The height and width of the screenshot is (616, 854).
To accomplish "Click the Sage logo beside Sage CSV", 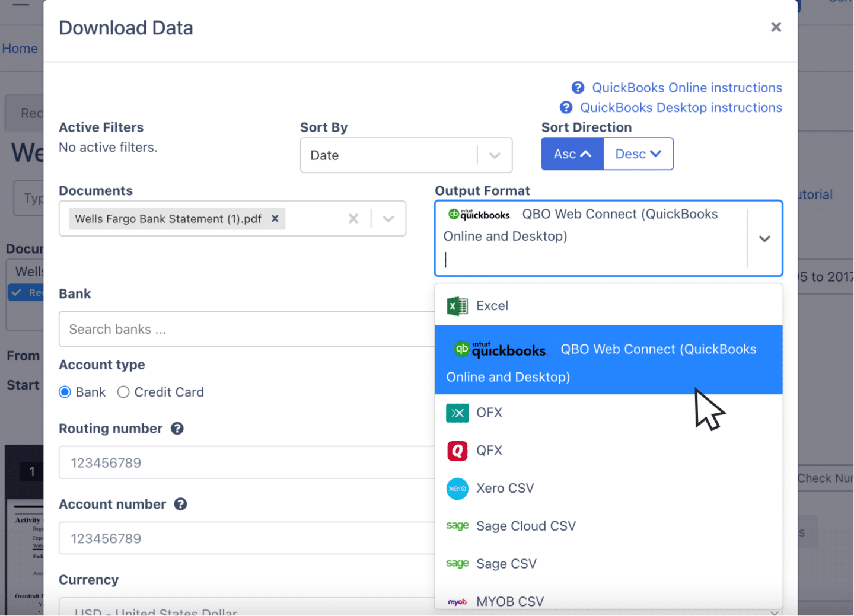I will pos(457,563).
